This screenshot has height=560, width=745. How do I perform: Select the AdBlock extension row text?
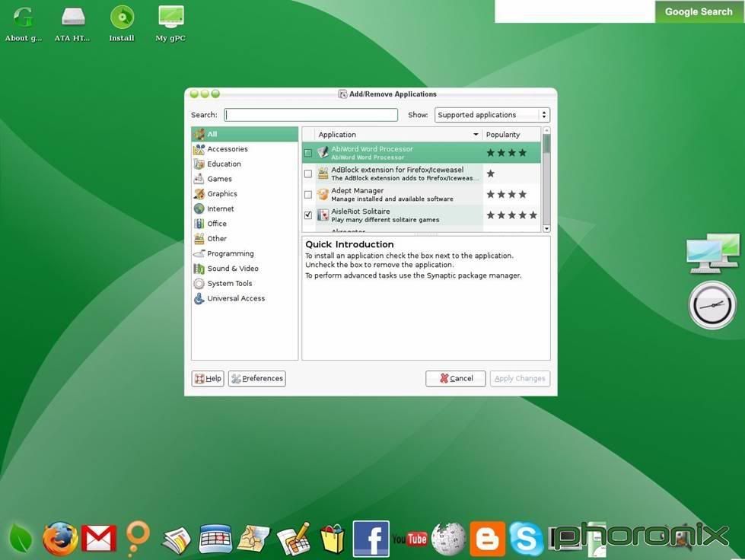click(x=406, y=173)
